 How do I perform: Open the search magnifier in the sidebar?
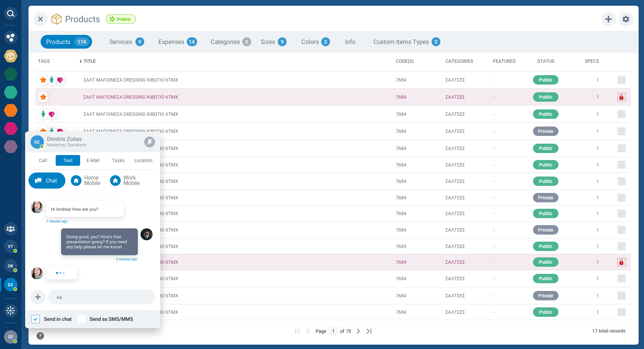tap(10, 13)
